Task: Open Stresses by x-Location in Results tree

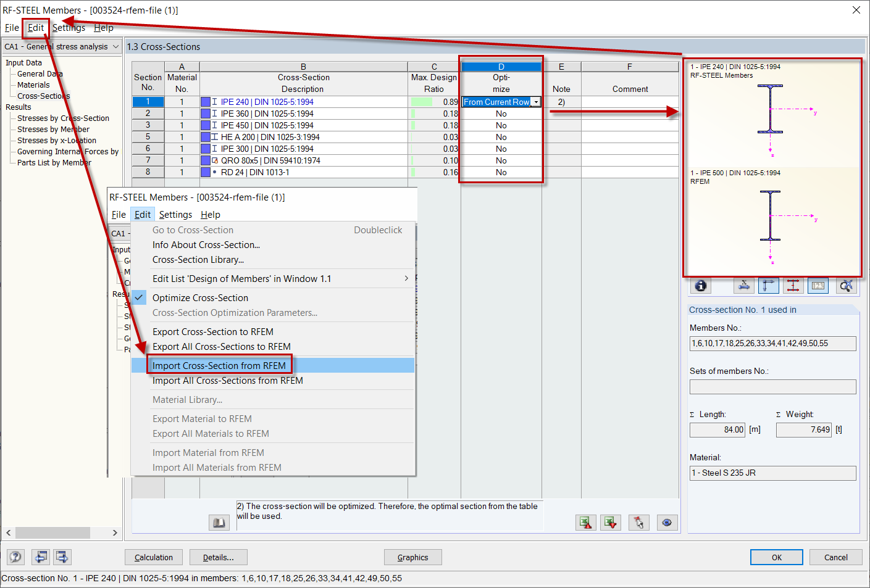Action: (57, 141)
